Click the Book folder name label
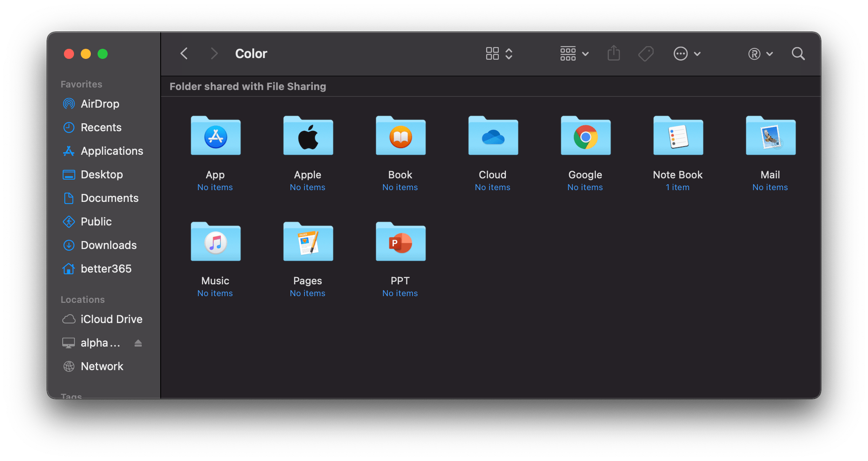 point(400,175)
